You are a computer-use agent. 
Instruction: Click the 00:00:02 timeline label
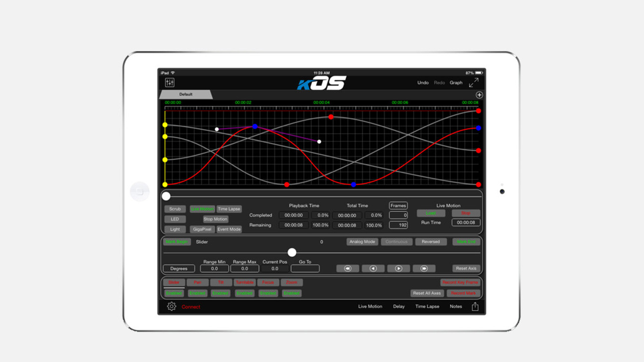[243, 103]
